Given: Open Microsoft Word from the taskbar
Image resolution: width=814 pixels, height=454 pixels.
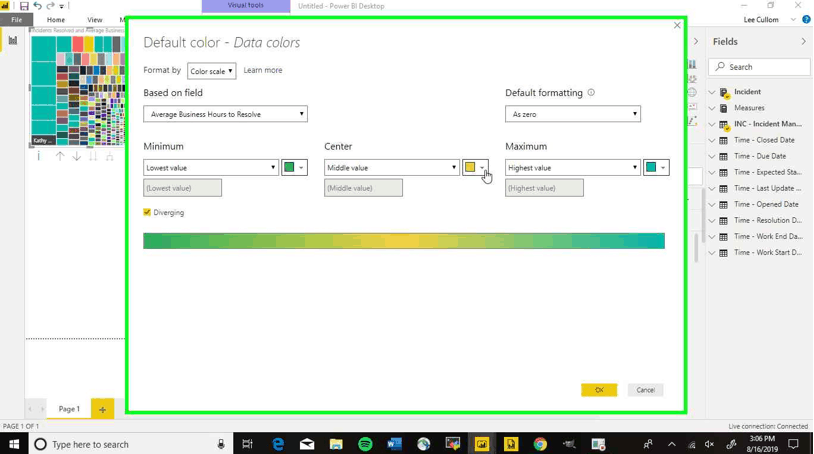Looking at the screenshot, I should coord(394,444).
